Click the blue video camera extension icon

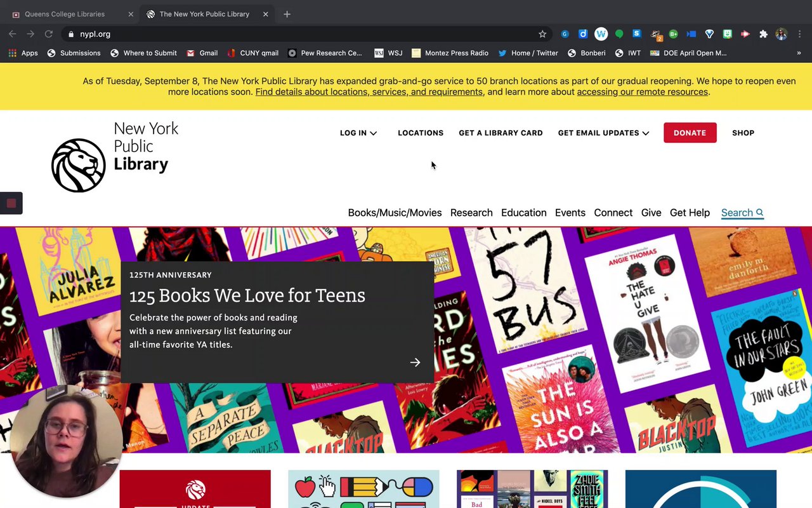pos(691,34)
